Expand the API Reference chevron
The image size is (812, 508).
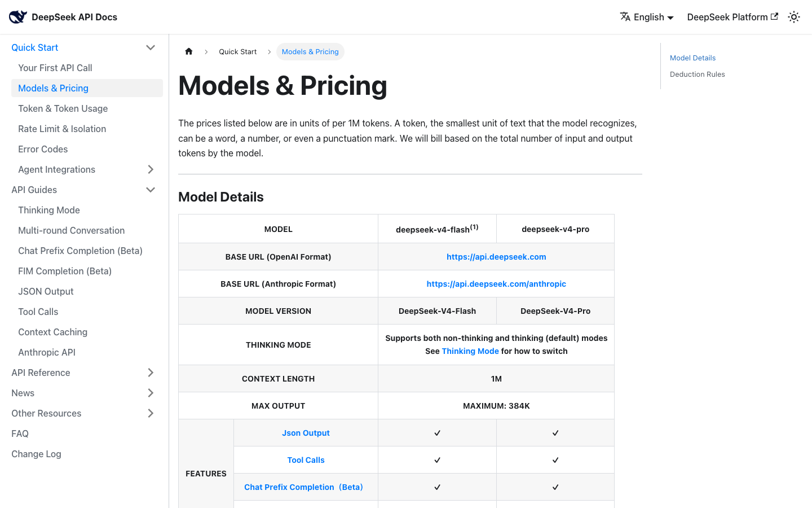[x=151, y=373]
